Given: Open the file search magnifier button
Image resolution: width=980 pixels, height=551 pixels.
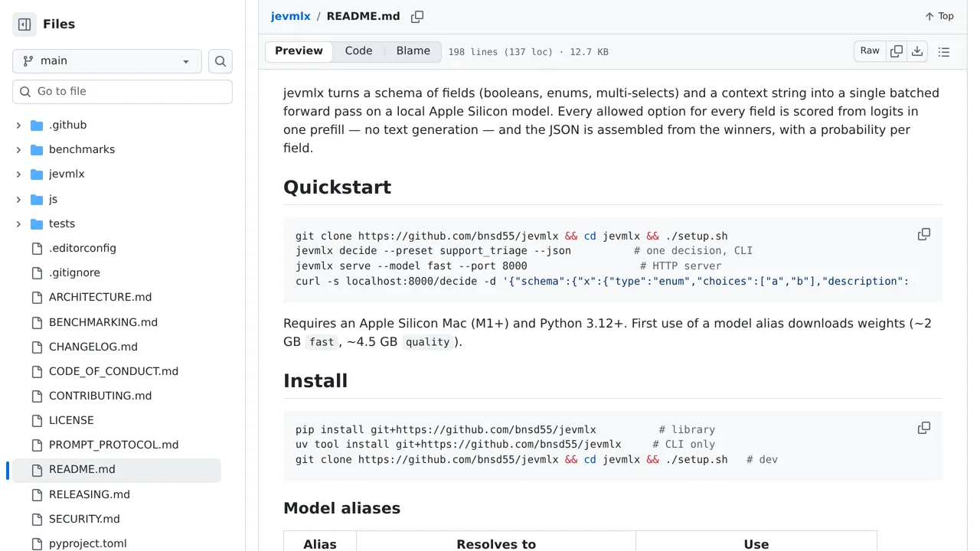Looking at the screenshot, I should click(x=220, y=61).
